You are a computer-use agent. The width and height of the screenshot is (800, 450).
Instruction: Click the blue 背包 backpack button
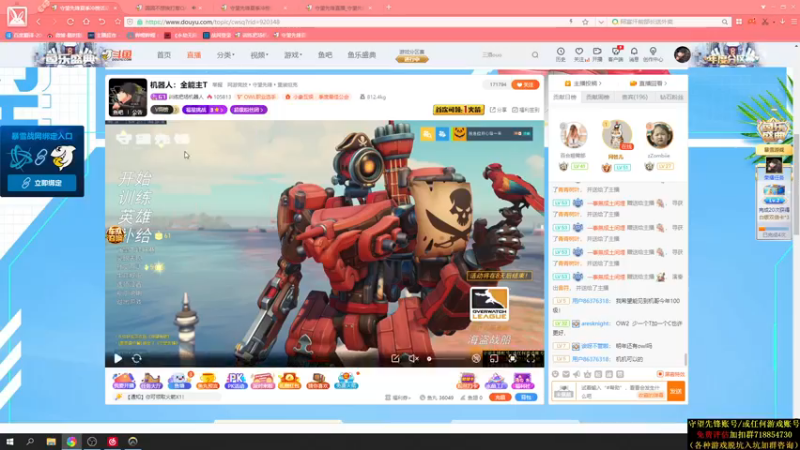[526, 397]
